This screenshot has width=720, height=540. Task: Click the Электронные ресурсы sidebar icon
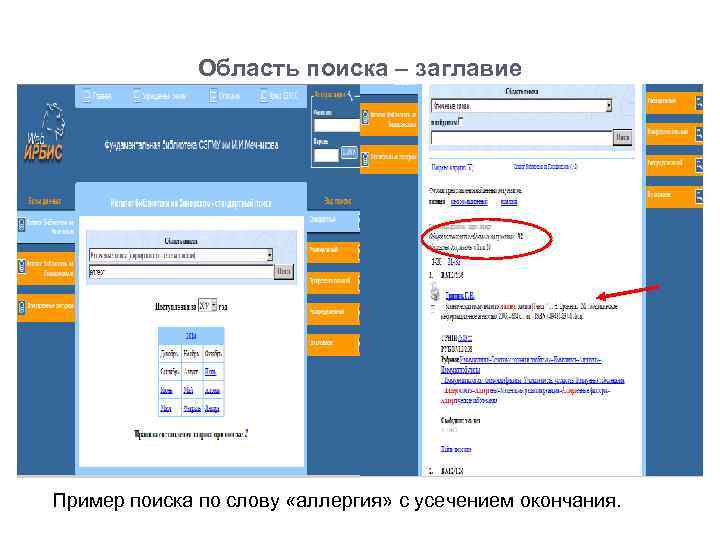22,307
